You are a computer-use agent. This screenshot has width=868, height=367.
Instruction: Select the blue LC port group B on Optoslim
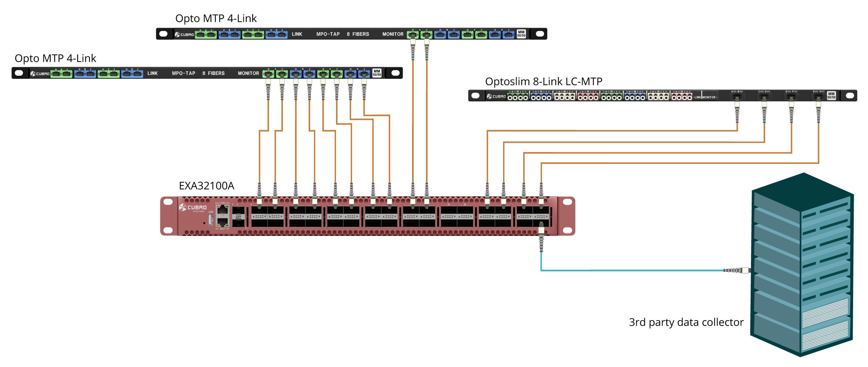point(541,97)
